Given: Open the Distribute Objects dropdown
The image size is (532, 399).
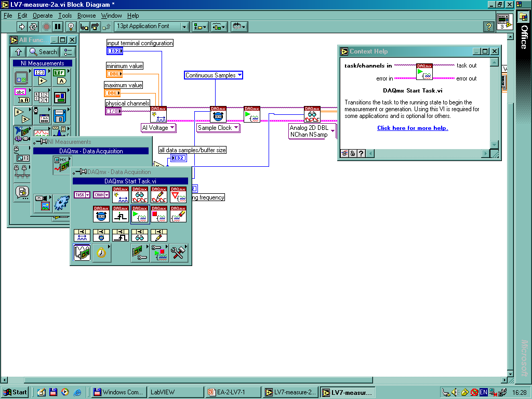Looking at the screenshot, I should click(219, 26).
